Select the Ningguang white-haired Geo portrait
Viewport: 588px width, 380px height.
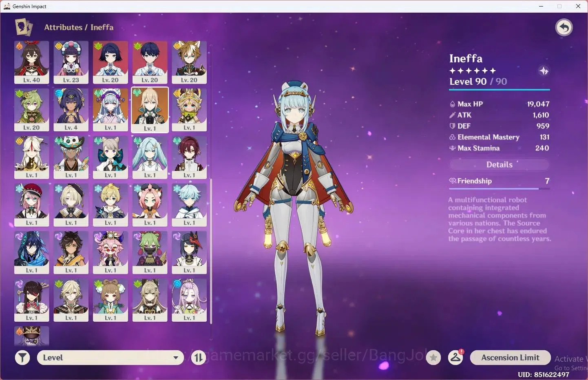[32, 157]
